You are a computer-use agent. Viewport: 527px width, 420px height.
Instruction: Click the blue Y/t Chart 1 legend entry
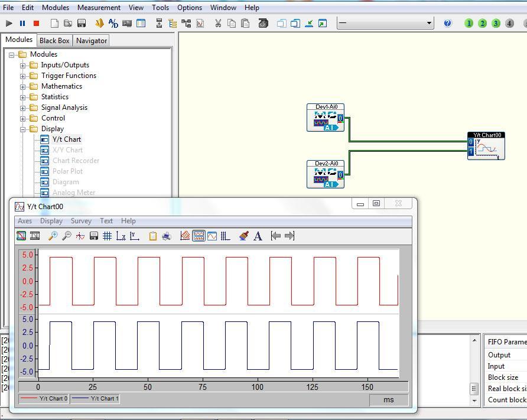(95, 399)
